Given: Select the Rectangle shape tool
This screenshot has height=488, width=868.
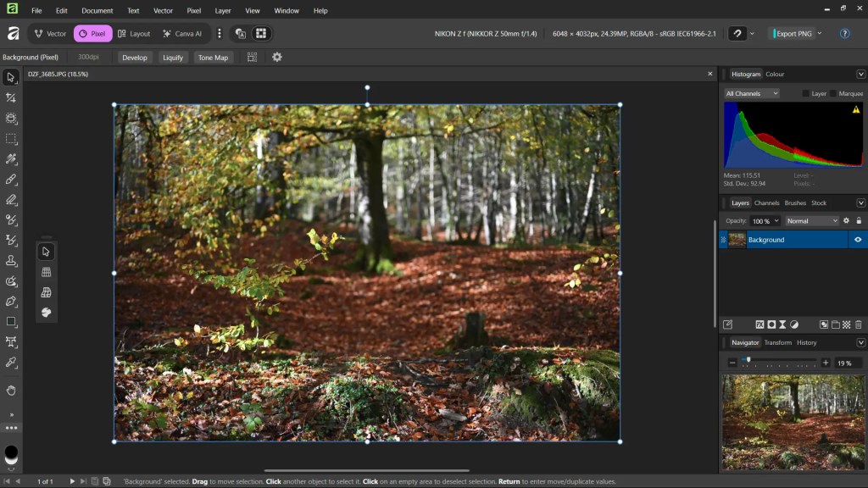Looking at the screenshot, I should click(11, 322).
